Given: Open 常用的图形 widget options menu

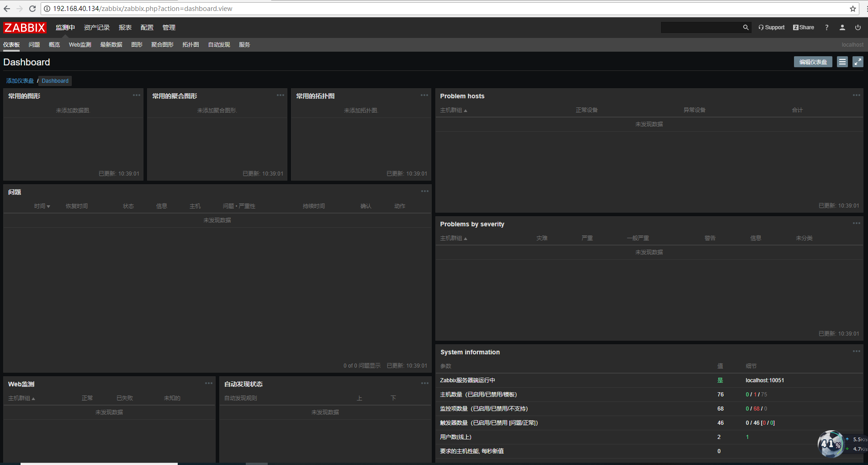Looking at the screenshot, I should point(137,95).
